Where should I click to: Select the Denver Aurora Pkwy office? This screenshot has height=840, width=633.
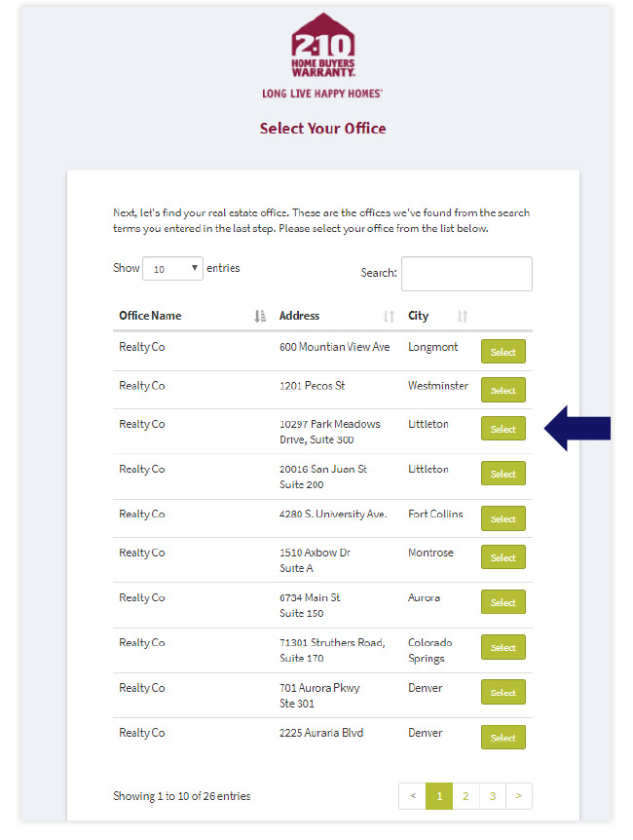pos(503,692)
